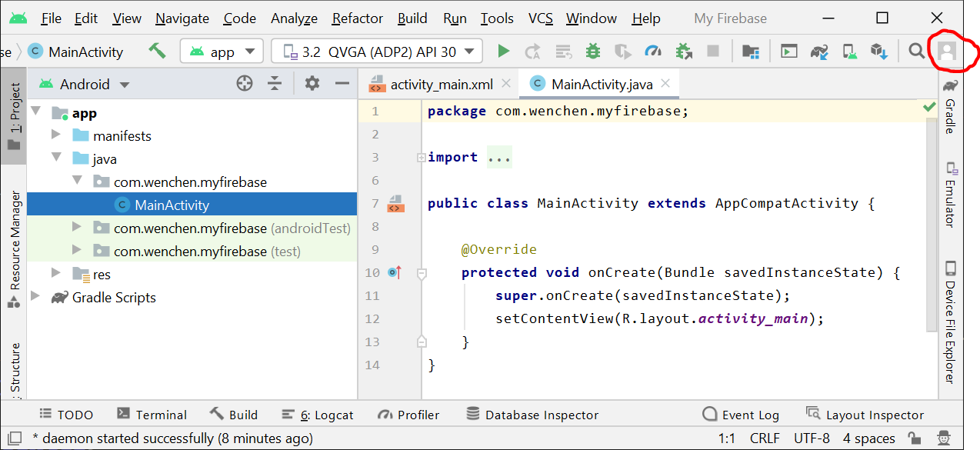This screenshot has height=450, width=980.
Task: Open the AVD Manager icon
Action: click(849, 52)
